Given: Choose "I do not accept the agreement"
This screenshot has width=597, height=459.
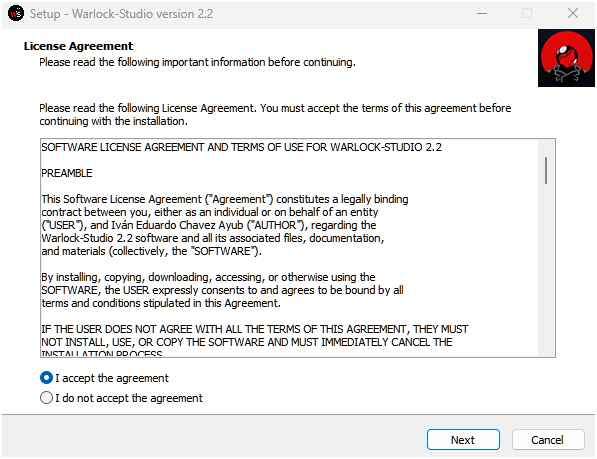Looking at the screenshot, I should 121,398.
